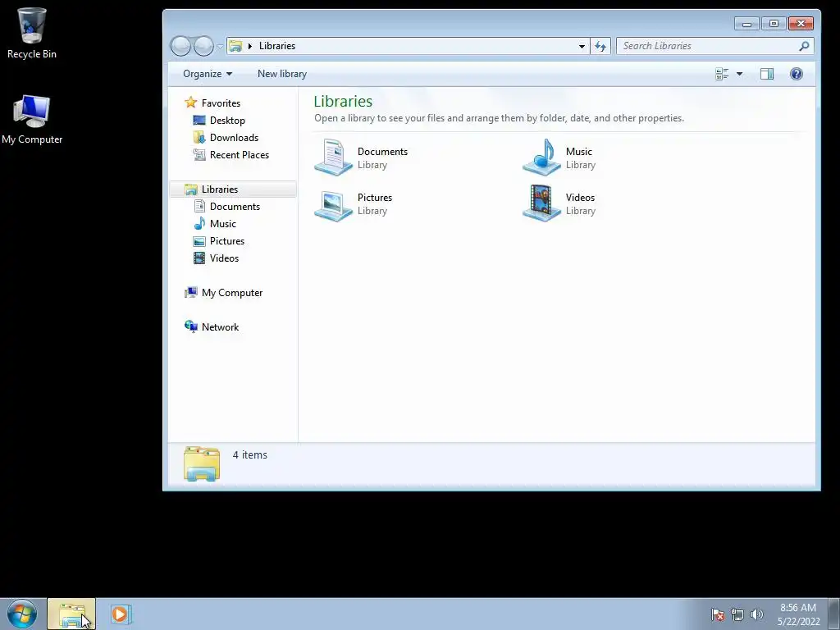Viewport: 840px width, 630px height.
Task: Launch Windows Media Player from taskbar
Action: (120, 614)
